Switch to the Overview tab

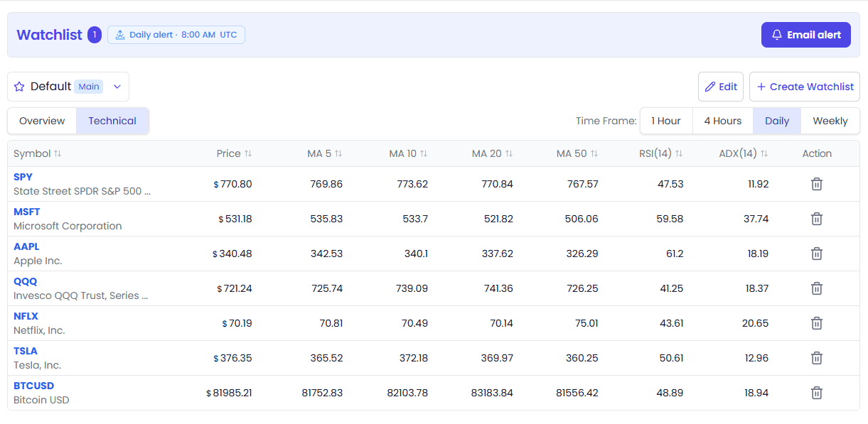42,121
